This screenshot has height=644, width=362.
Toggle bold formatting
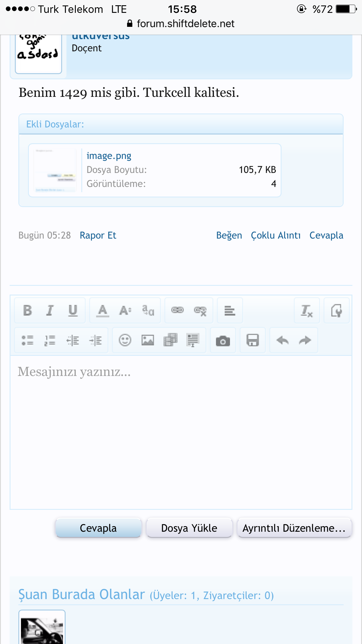pyautogui.click(x=28, y=310)
